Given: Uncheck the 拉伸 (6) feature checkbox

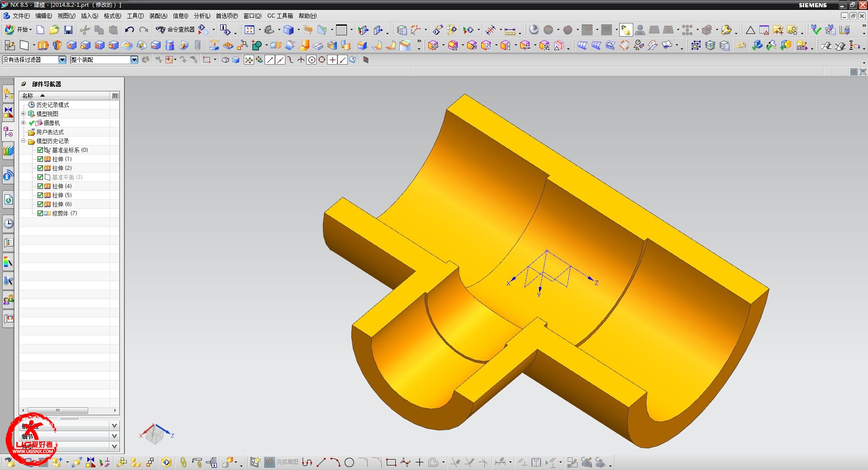Looking at the screenshot, I should pos(40,204).
